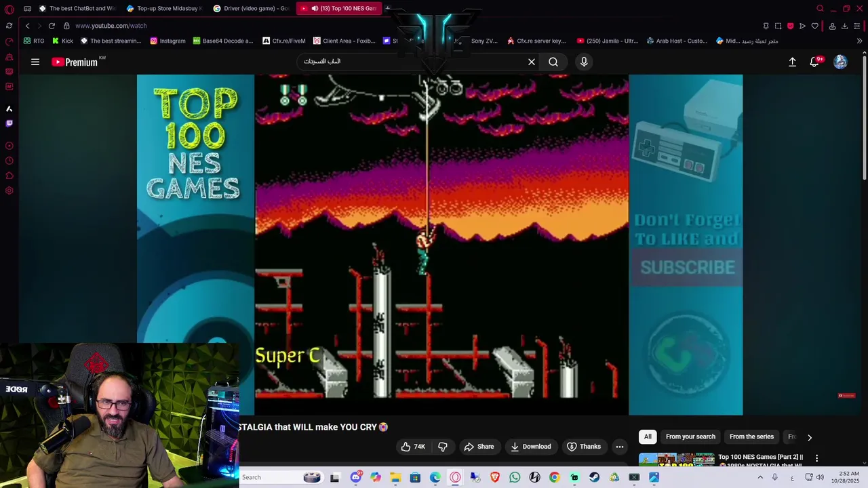Open the browser downloads icon
Screen dimensions: 868x488
(844, 26)
